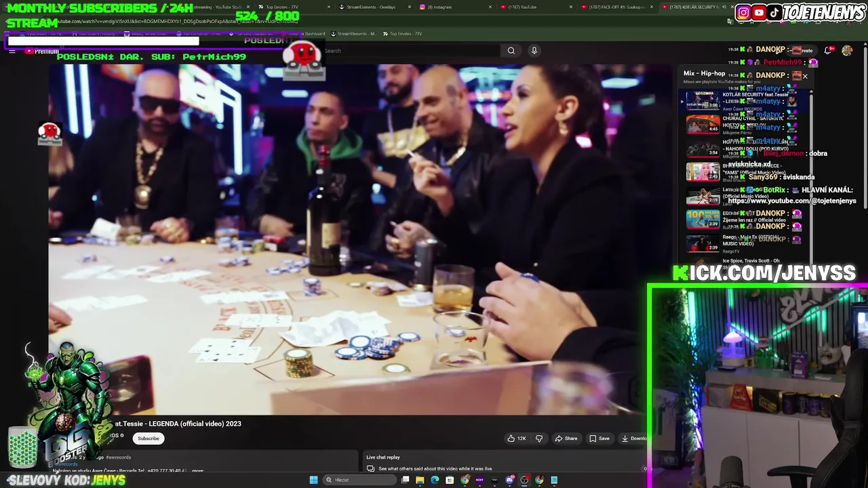The width and height of the screenshot is (868, 488).
Task: Subscribe to the channel
Action: point(149,439)
